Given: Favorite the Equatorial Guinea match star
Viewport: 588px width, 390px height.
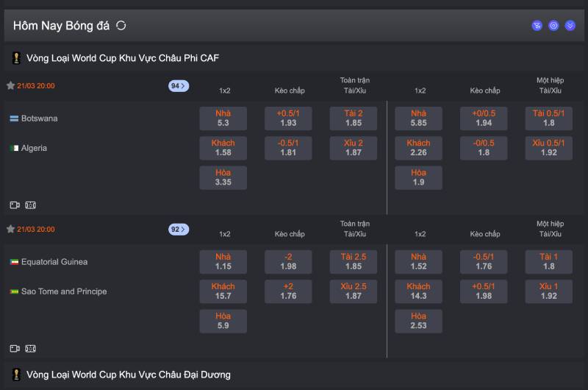Looking at the screenshot, I should [x=10, y=230].
